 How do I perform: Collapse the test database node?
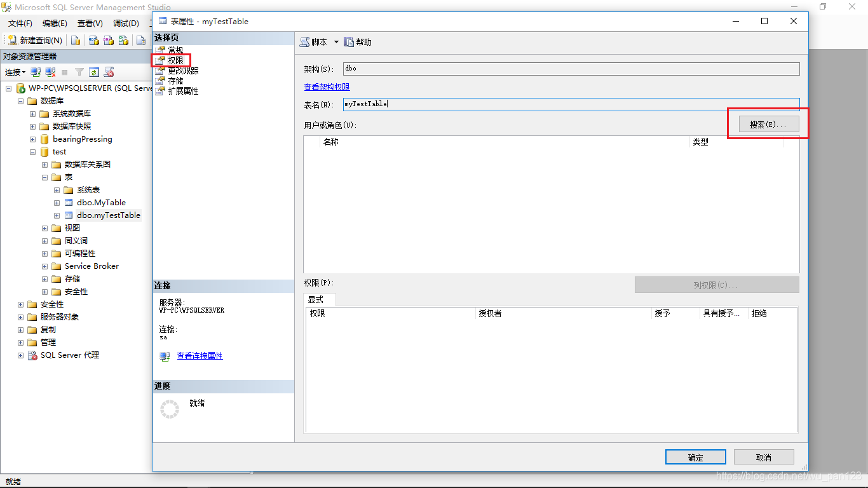[x=32, y=152]
